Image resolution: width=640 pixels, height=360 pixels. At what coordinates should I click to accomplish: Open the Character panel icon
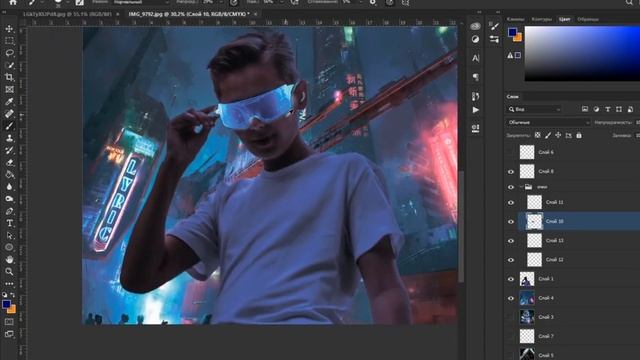tap(476, 58)
